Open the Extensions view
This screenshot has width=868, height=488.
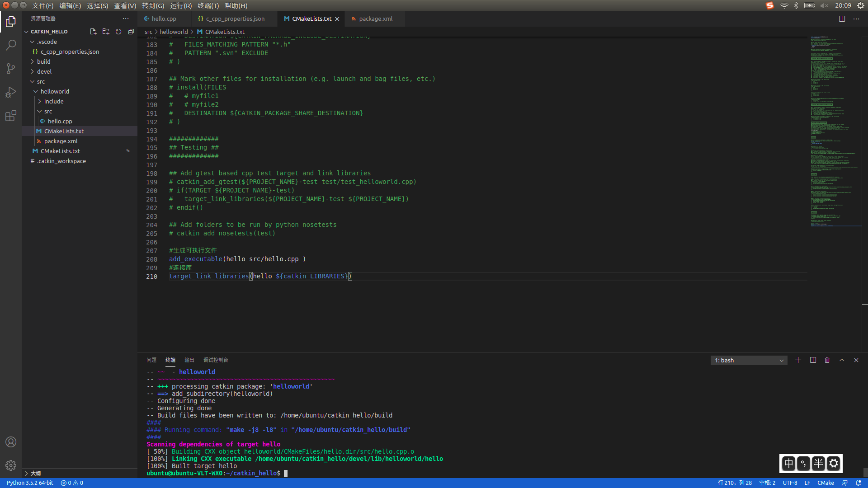coord(11,116)
